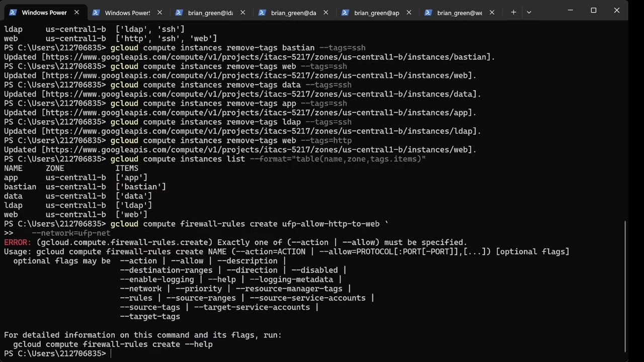
Task: Click the terminal icon on brian_green@ap tab
Action: point(345,13)
